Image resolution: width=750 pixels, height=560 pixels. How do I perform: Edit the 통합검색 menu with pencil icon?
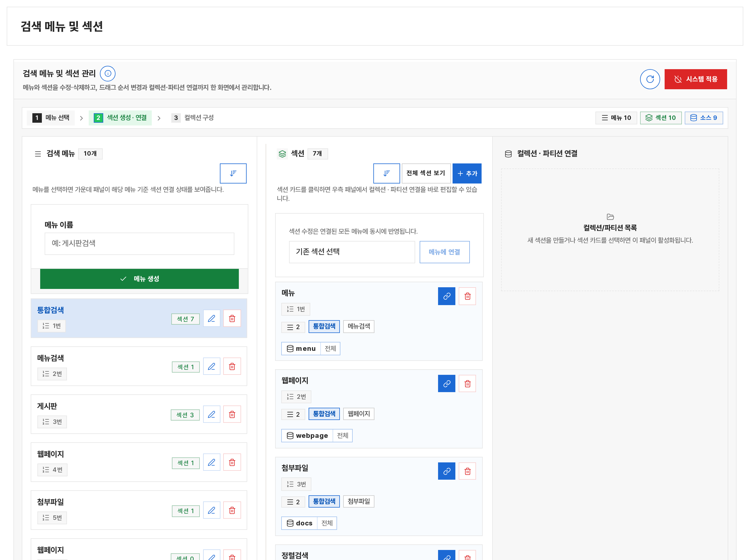point(211,318)
